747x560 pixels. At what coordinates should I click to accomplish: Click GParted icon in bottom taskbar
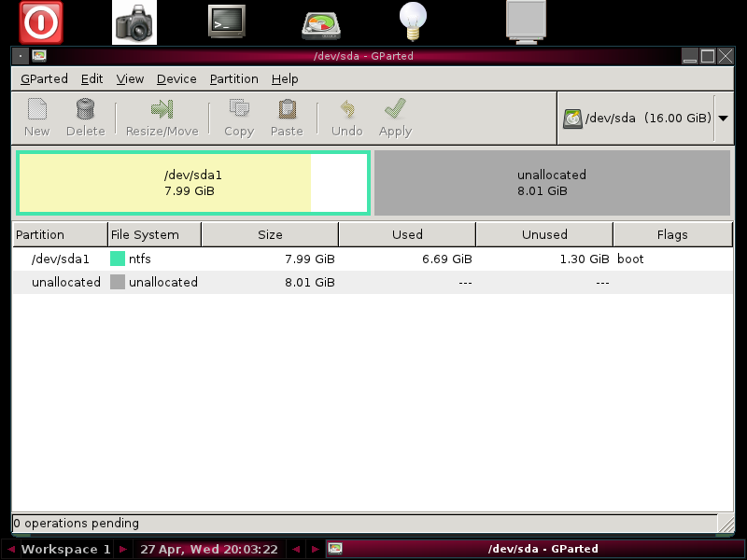[x=335, y=549]
